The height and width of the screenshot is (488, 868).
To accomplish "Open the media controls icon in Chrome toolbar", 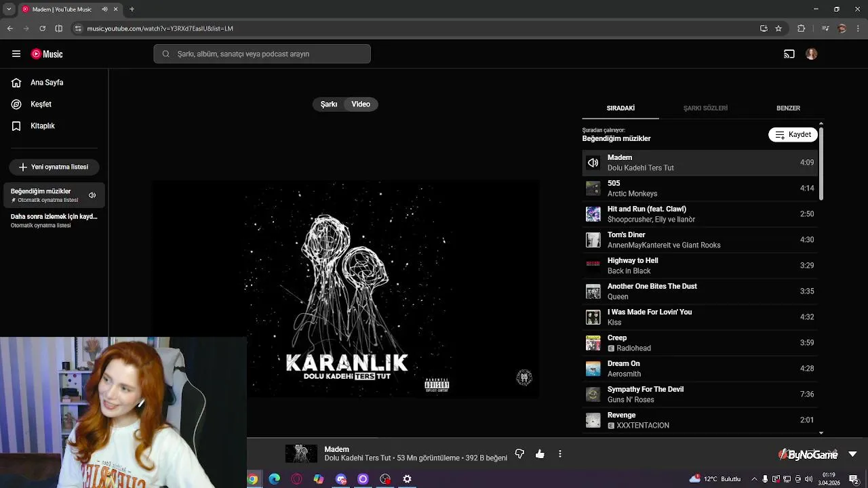I will [825, 28].
